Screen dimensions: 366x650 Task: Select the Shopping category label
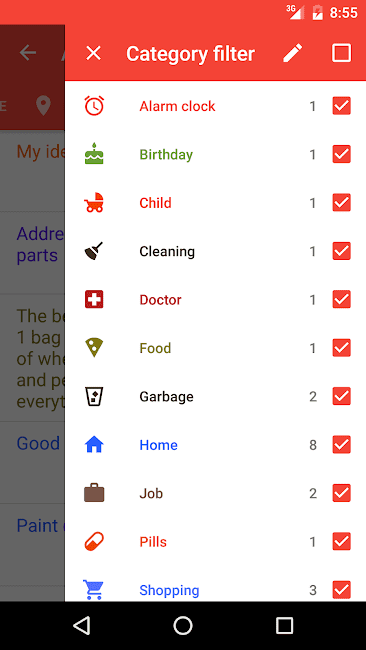point(169,590)
